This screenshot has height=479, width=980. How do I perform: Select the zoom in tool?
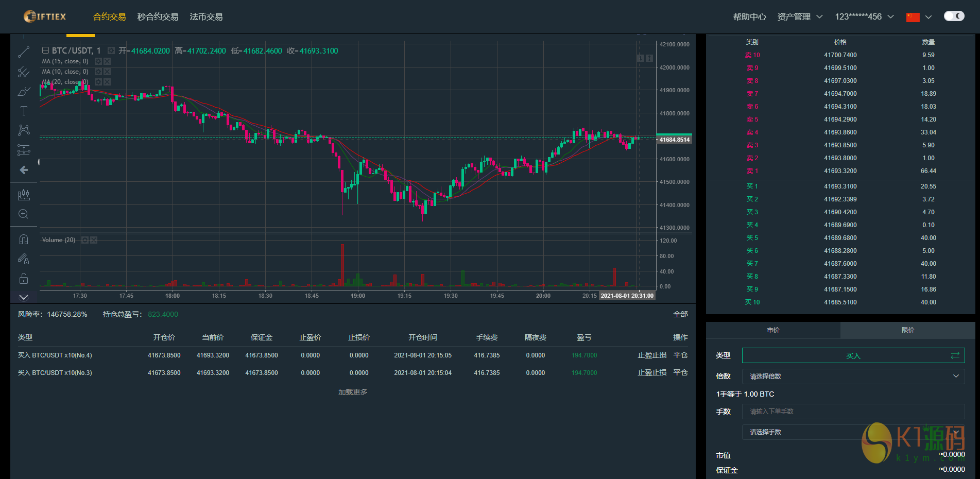tap(24, 214)
